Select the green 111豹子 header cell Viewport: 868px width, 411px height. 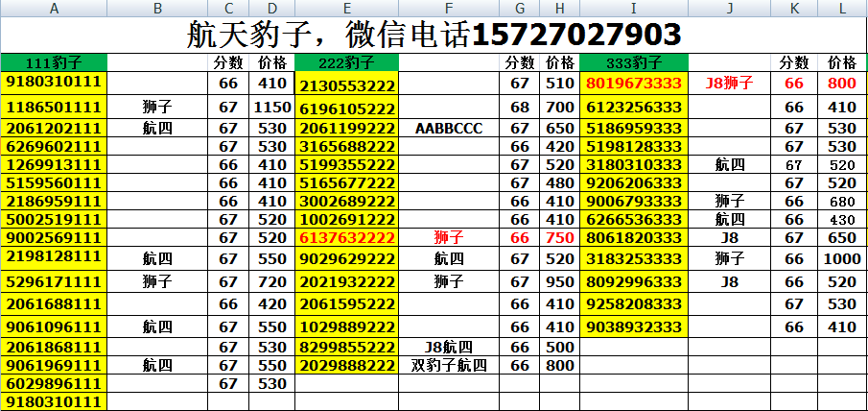click(54, 62)
